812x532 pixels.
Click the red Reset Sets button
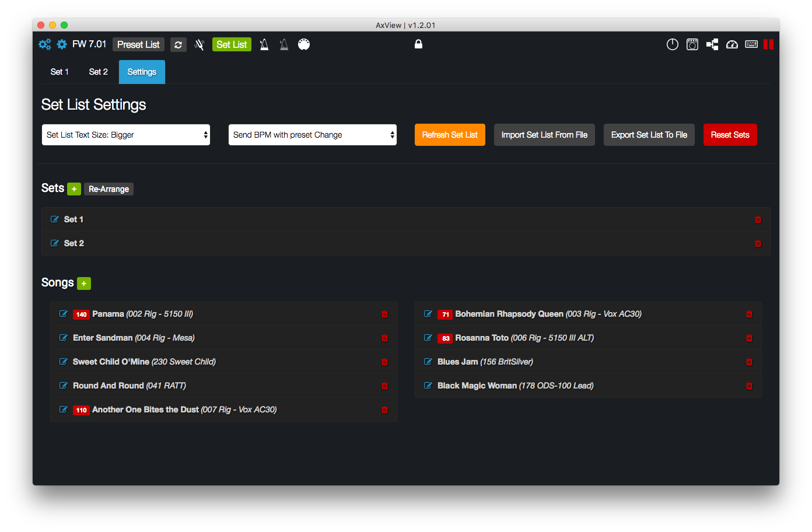pyautogui.click(x=730, y=135)
